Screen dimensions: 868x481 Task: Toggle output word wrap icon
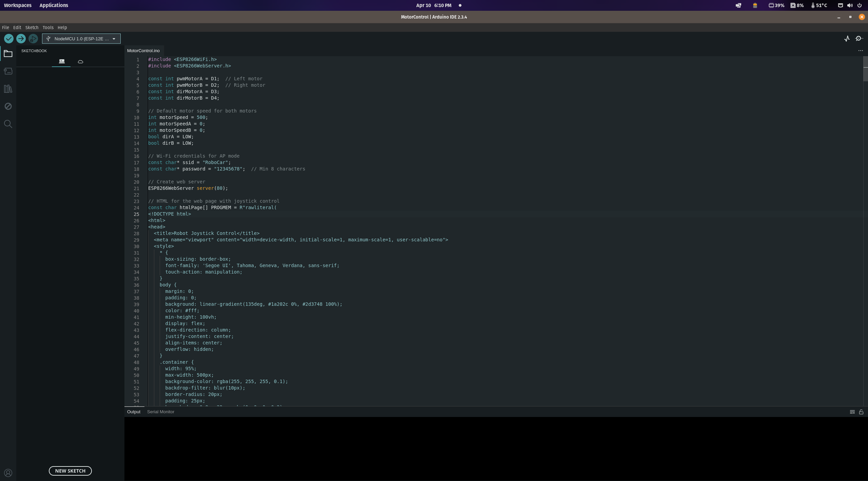click(852, 412)
